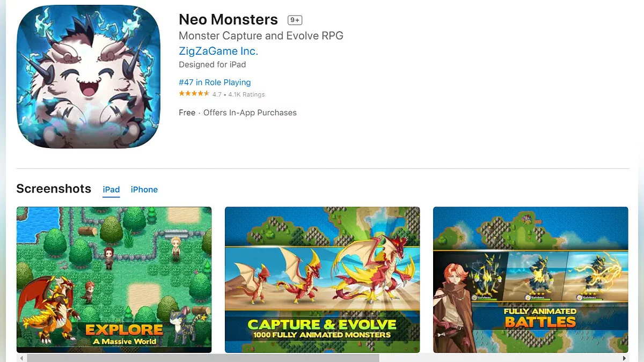Screen dimensions: 644x362
Task: Switch to the iPhone screenshots tab
Action: tap(144, 190)
